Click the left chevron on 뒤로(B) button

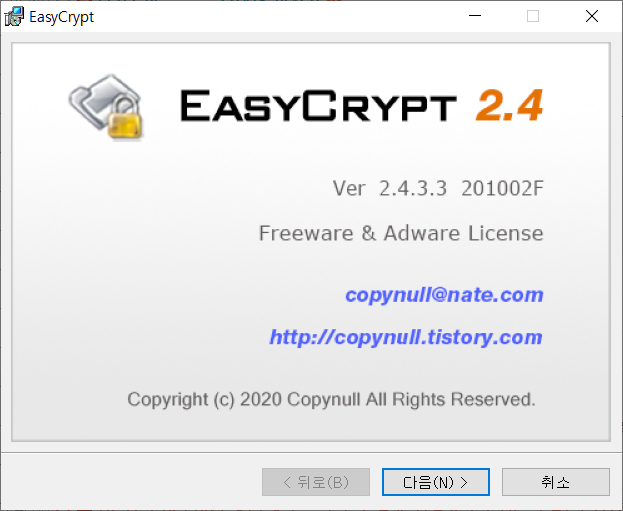287,482
